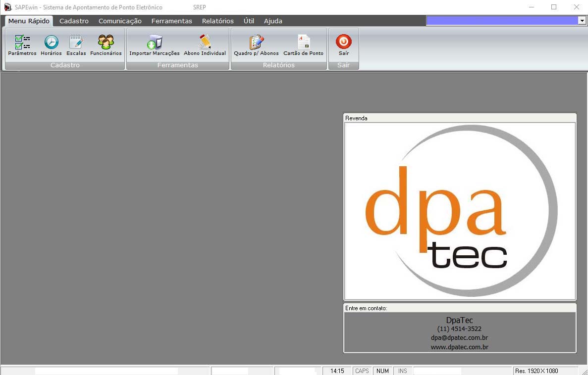Click the SAPEwin app icon in title bar
Image resolution: width=588 pixels, height=375 pixels.
click(x=8, y=7)
